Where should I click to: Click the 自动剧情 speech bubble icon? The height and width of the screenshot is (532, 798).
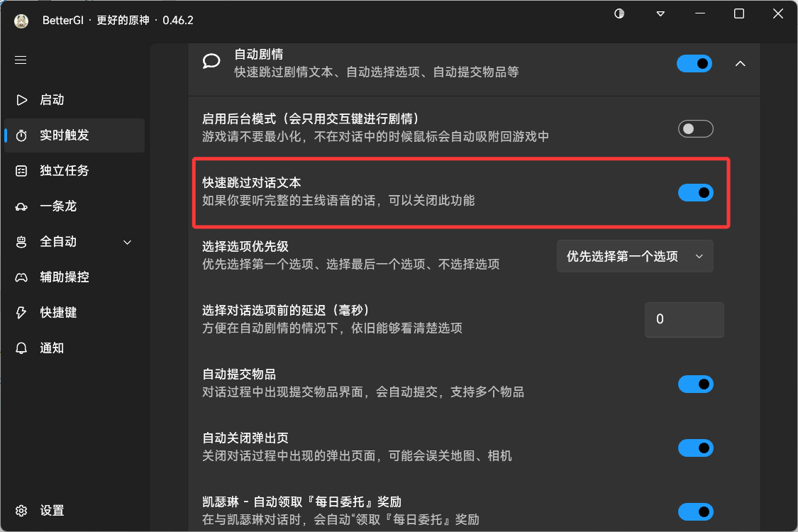[x=211, y=61]
